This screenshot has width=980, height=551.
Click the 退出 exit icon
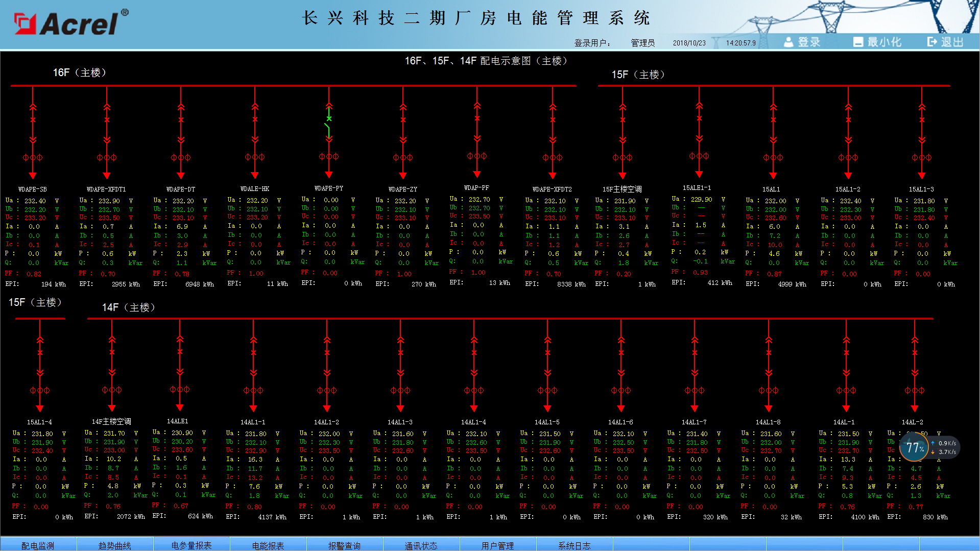tap(945, 42)
